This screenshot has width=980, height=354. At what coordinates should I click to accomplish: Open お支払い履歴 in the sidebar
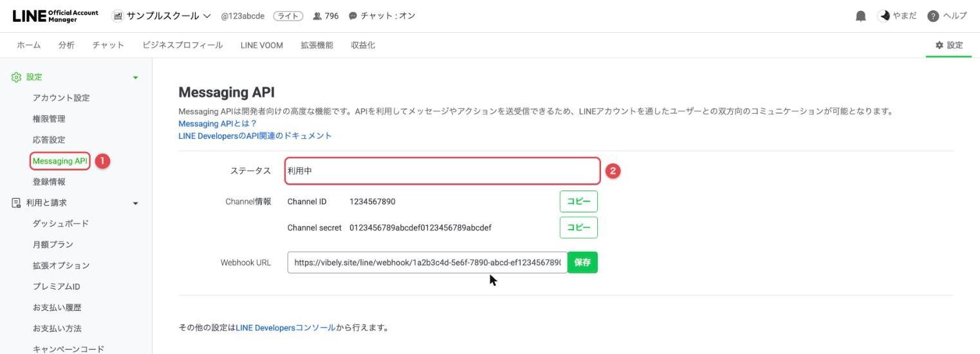point(57,308)
